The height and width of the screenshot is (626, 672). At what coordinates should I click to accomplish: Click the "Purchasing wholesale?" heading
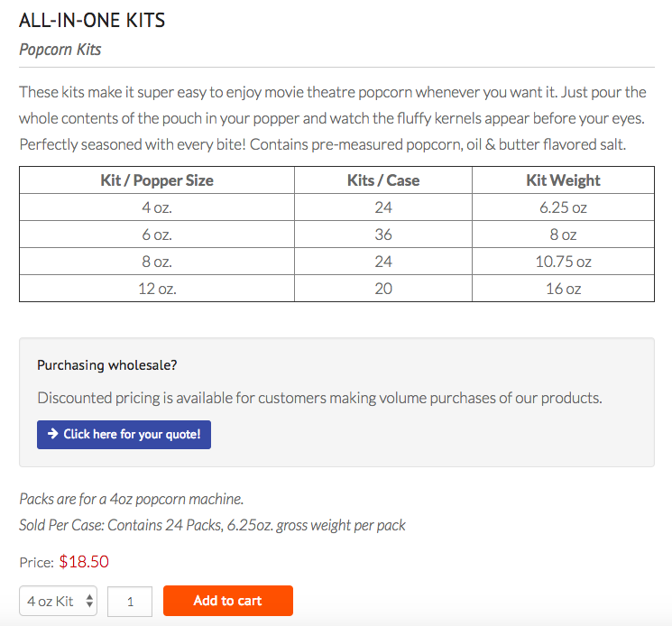106,365
